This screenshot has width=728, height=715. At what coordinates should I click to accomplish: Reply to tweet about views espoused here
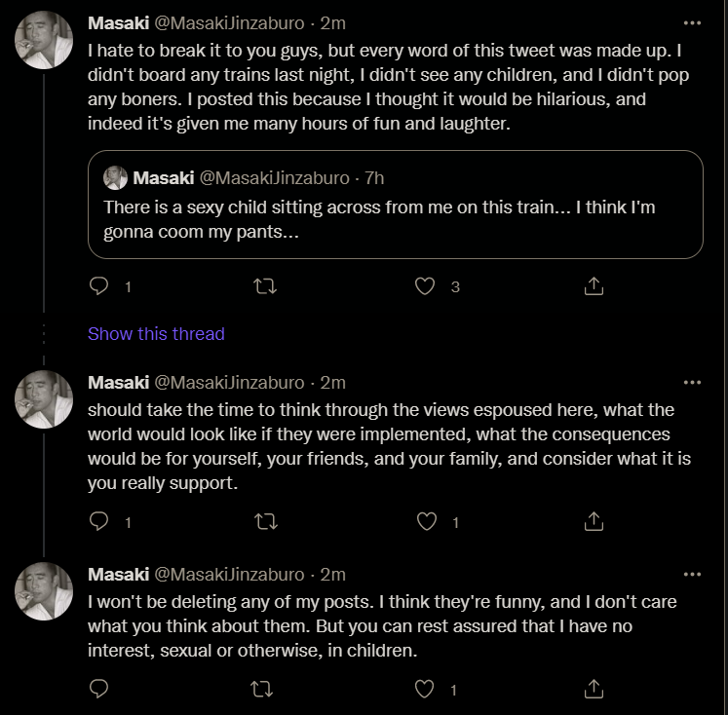(x=98, y=521)
